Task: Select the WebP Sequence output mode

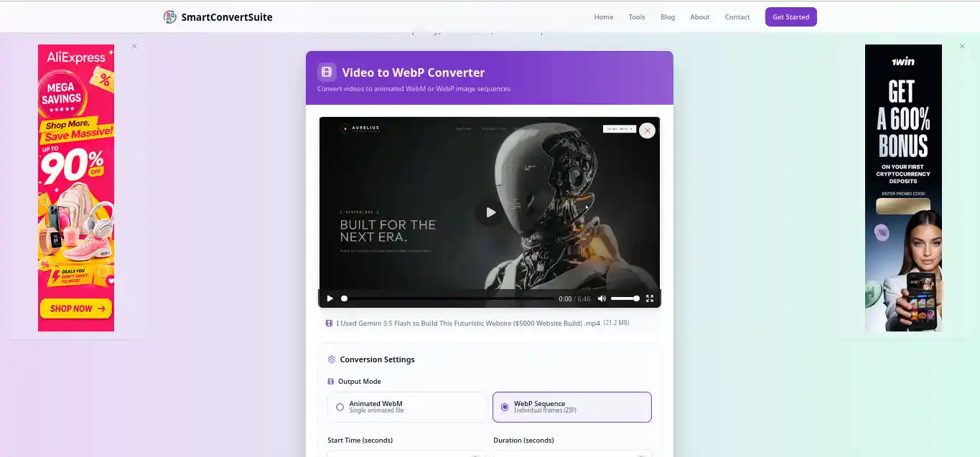Action: coord(572,407)
